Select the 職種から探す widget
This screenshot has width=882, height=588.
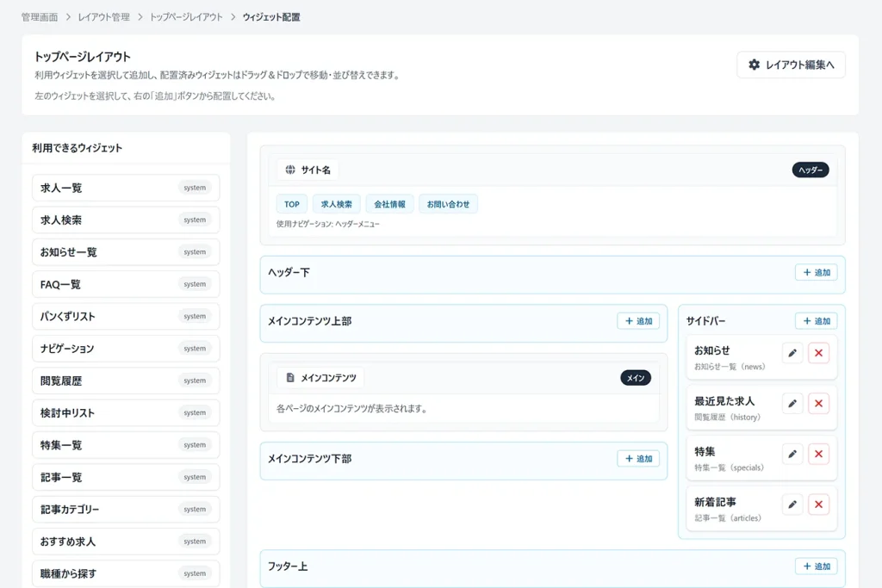tap(126, 573)
